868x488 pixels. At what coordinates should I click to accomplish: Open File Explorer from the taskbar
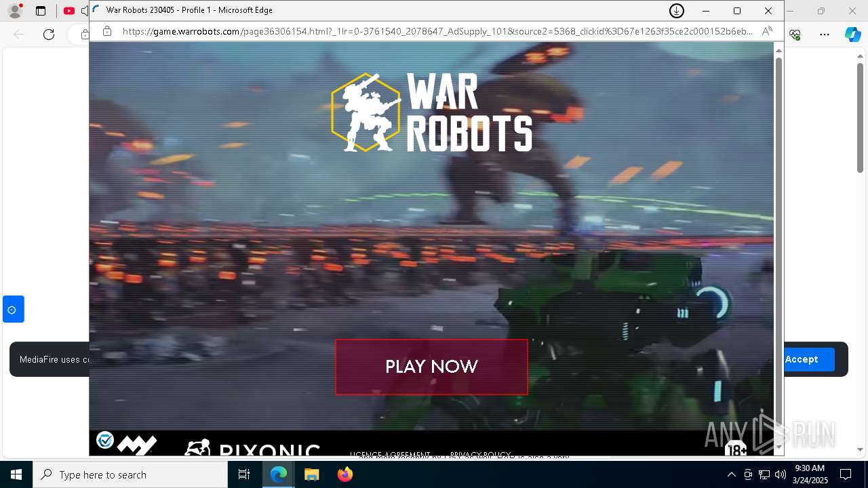(x=311, y=474)
